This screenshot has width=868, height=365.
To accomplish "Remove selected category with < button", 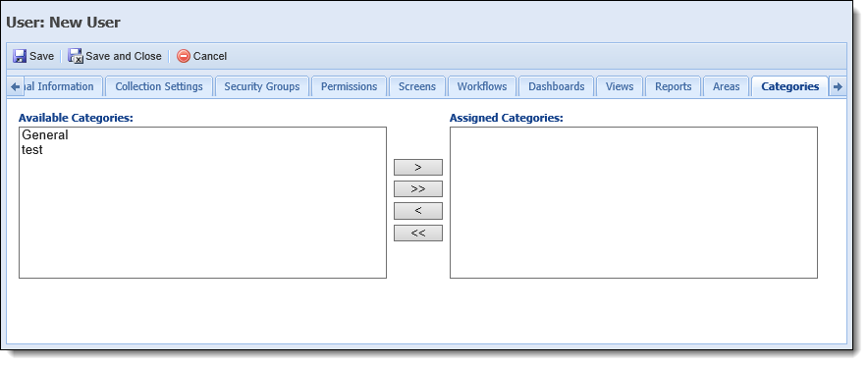I will [x=418, y=211].
